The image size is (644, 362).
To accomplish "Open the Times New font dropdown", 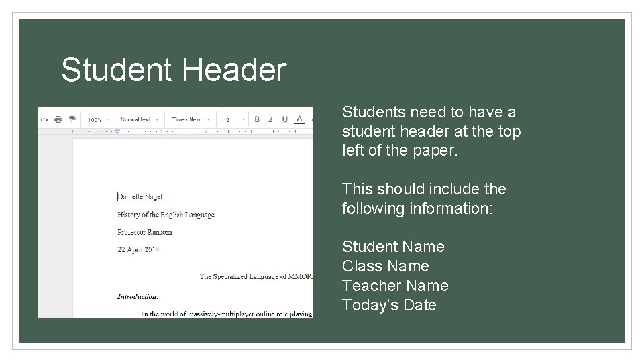I will pyautogui.click(x=191, y=119).
